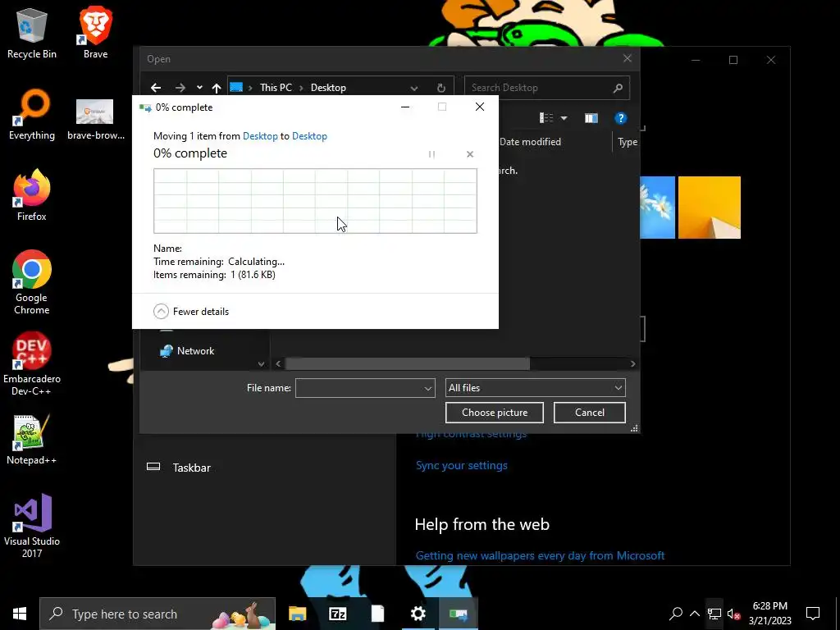This screenshot has width=840, height=630.
Task: Click the Back arrow in Open dialog
Action: click(156, 88)
